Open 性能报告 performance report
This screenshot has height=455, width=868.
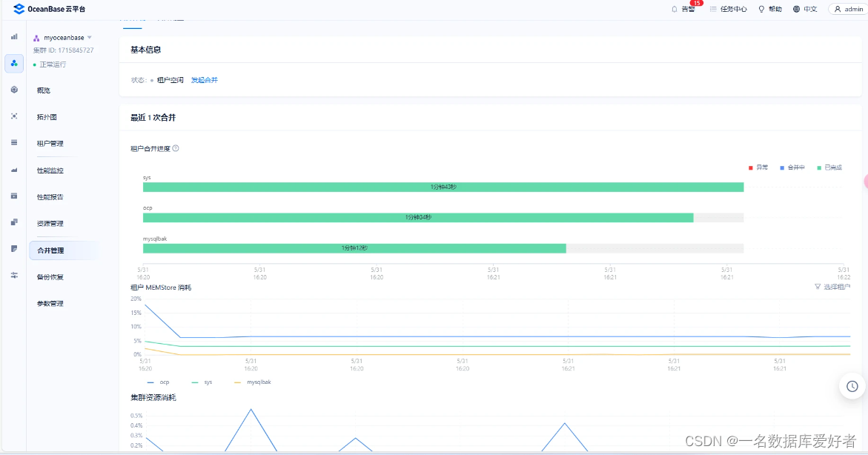[x=50, y=197]
